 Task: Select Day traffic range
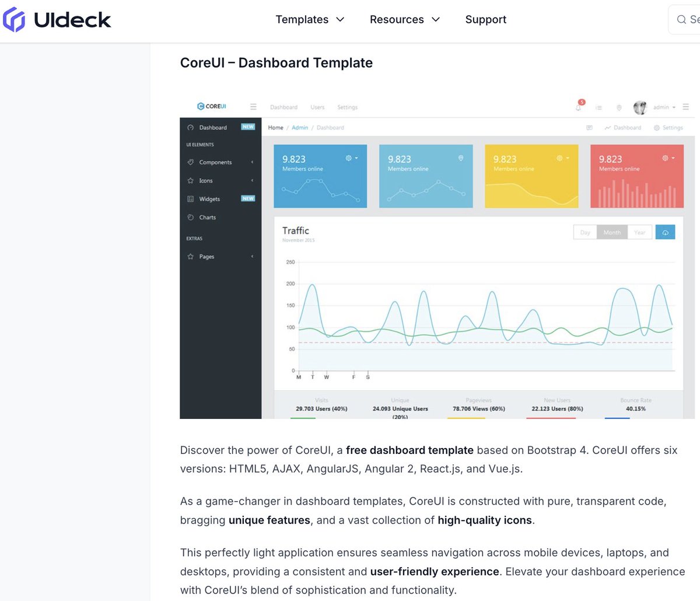pos(585,232)
